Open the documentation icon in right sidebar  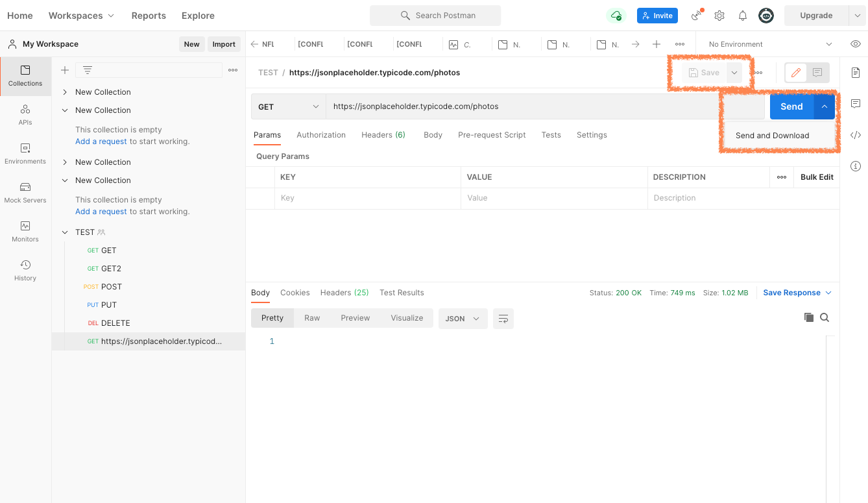856,72
